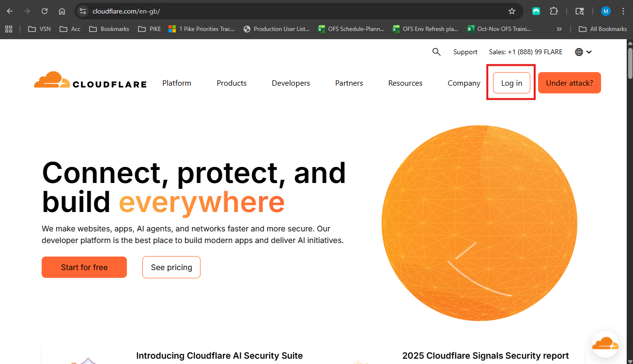This screenshot has height=364, width=633.
Task: Open the VSN bookmarks folder
Action: (x=40, y=29)
